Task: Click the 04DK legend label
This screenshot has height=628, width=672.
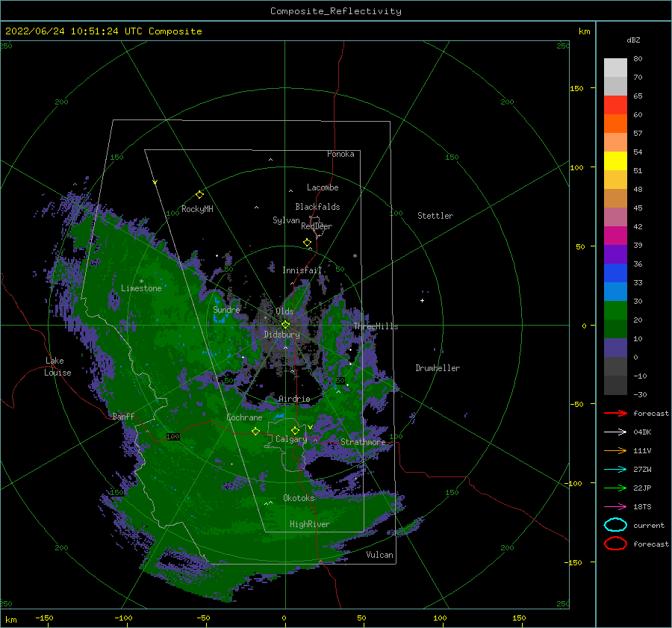Action: coord(642,432)
